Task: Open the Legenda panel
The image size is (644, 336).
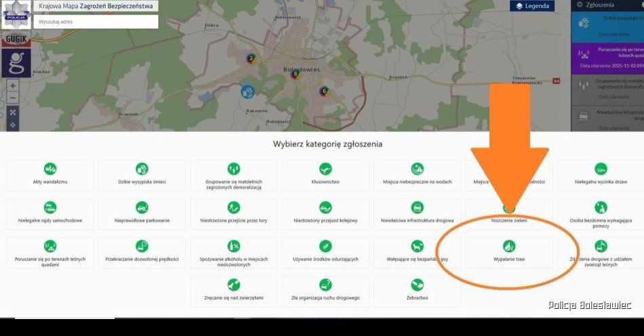Action: 532,5
